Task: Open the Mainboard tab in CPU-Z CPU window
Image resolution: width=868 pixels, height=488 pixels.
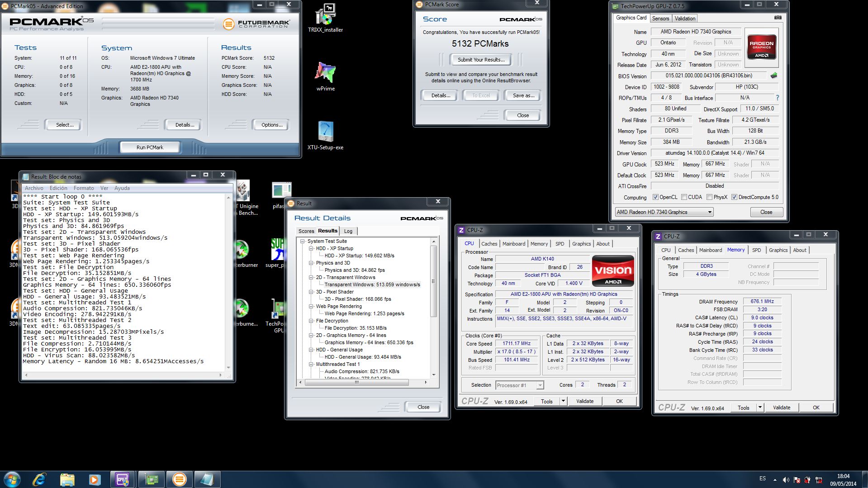Action: pos(514,244)
